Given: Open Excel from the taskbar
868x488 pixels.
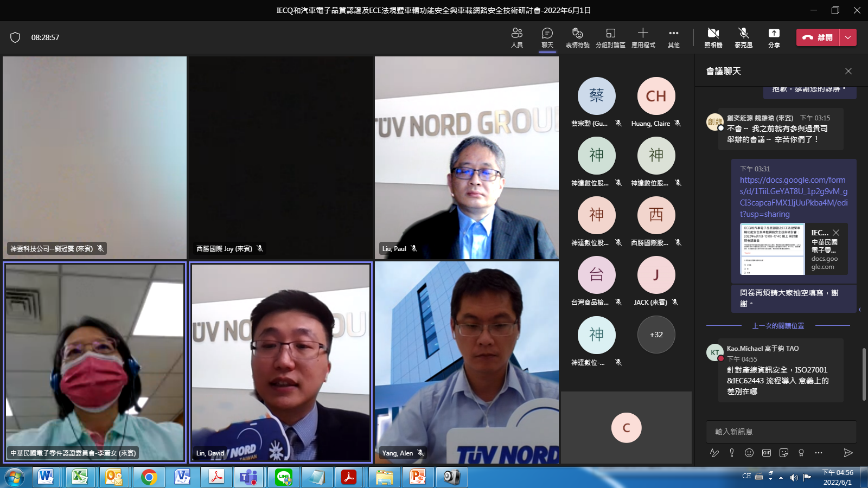Looking at the screenshot, I should coord(80,477).
